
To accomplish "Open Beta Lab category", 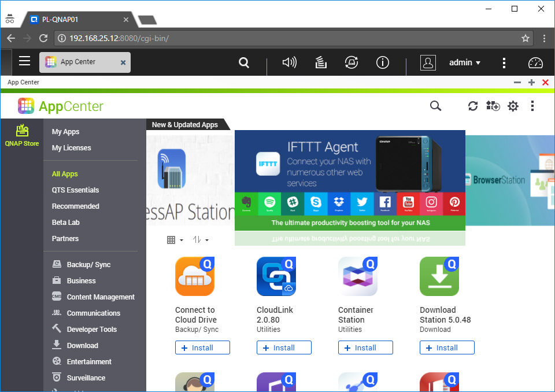I will (65, 223).
